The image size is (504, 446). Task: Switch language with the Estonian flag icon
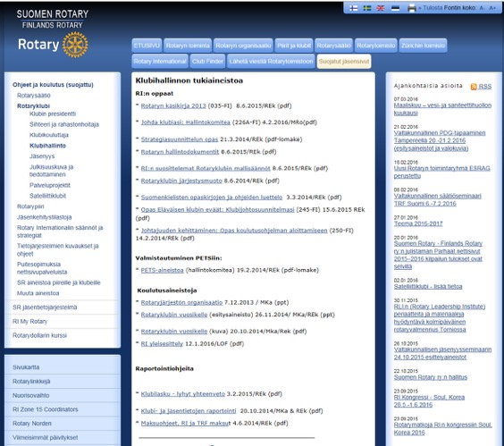pos(395,8)
